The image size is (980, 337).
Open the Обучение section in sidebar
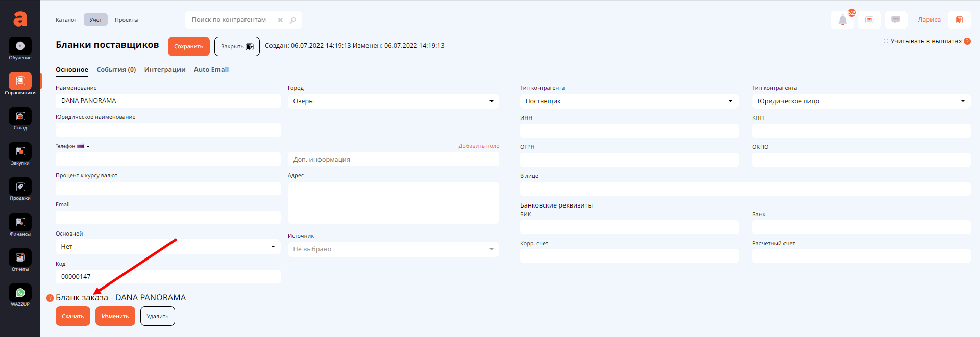(x=20, y=46)
